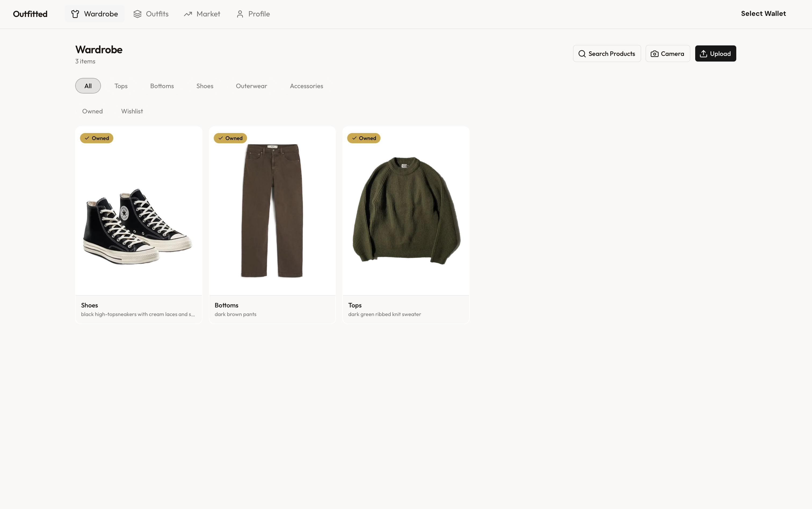
Task: Click the Owned badge on the sneakers
Action: coord(97,138)
